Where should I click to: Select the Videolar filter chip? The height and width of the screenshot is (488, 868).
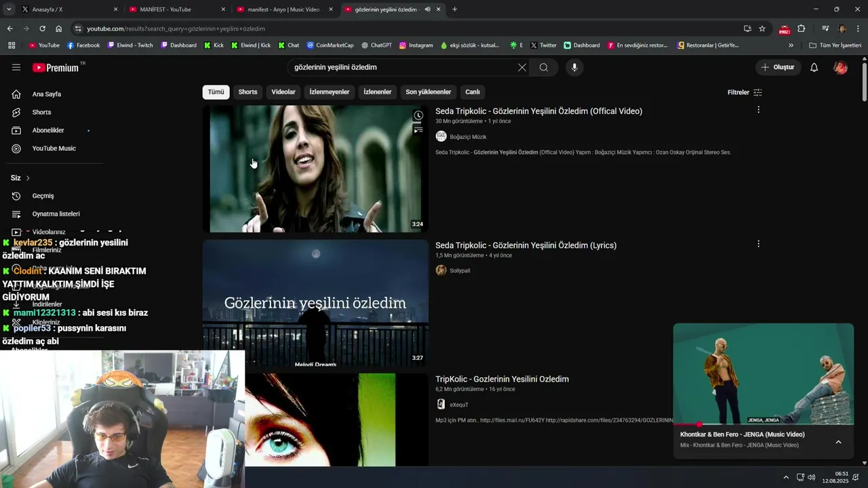coord(283,92)
